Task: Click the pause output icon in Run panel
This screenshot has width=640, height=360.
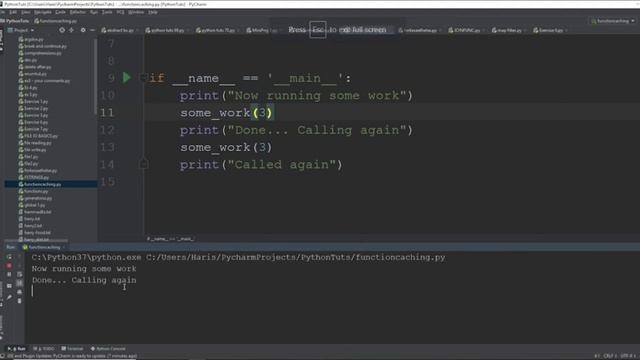Action: point(9,275)
